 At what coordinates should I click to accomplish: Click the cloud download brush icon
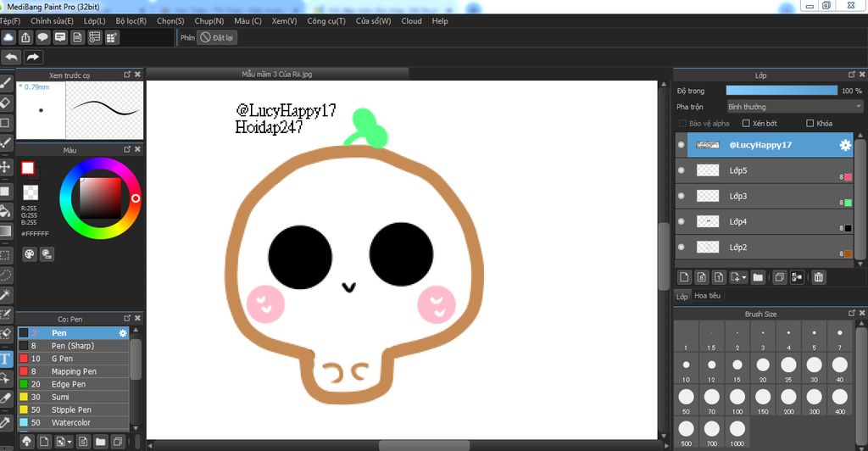(x=26, y=442)
